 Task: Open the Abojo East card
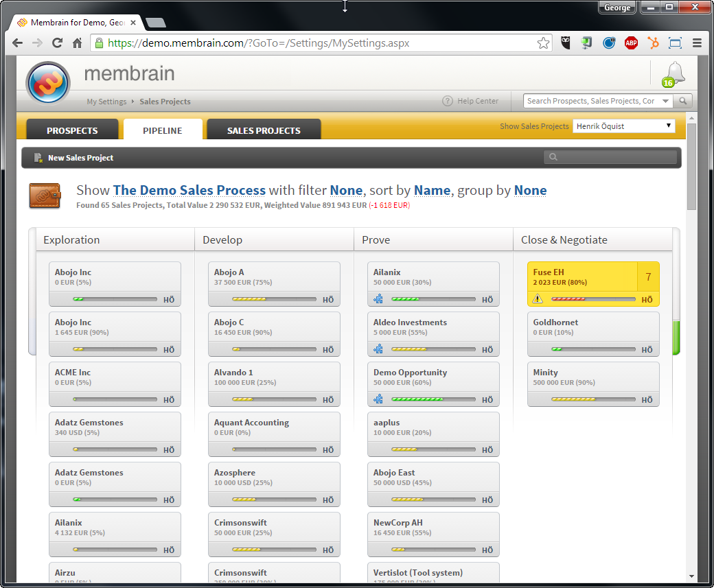433,484
